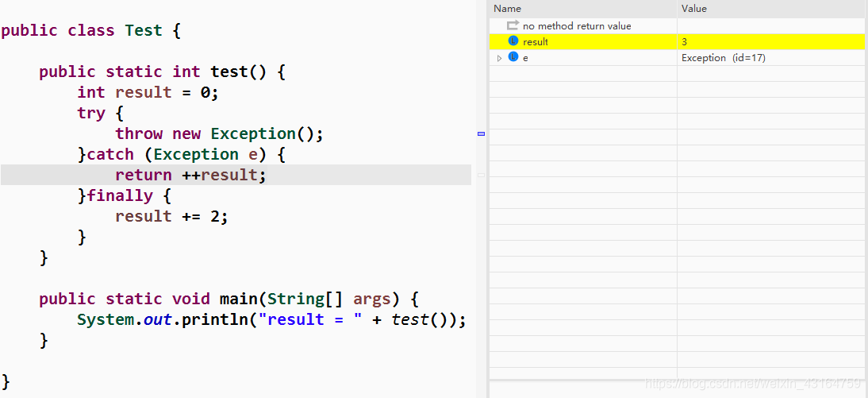The image size is (868, 398).
Task: Click the blue overview ruler marker
Action: coord(481,133)
